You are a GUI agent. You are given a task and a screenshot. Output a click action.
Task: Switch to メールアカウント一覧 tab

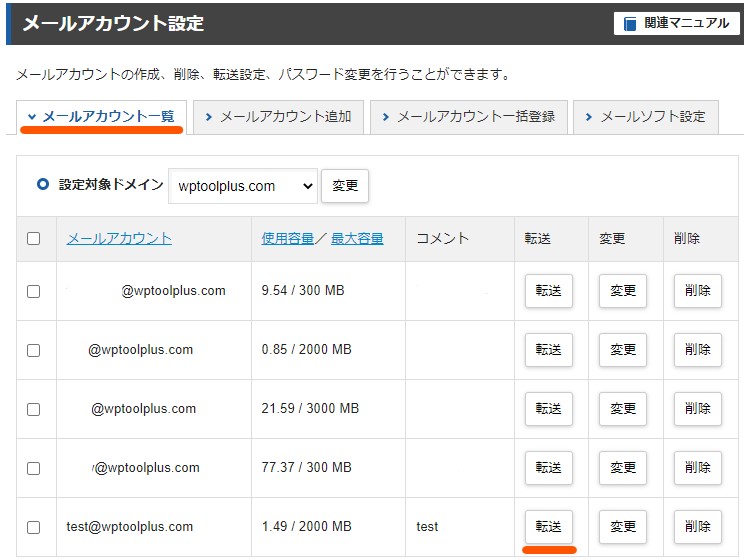101,116
